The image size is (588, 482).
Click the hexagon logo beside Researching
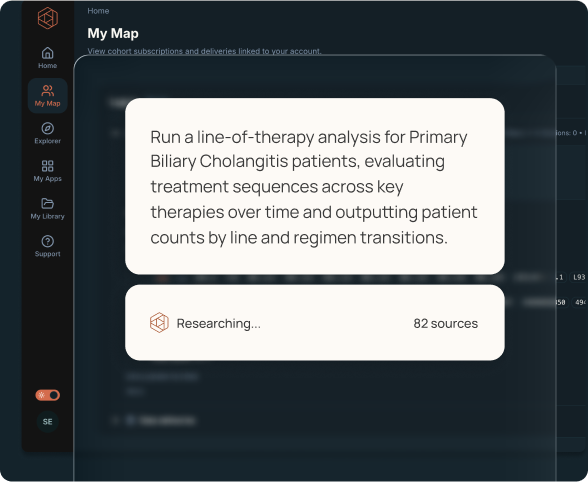pyautogui.click(x=159, y=323)
